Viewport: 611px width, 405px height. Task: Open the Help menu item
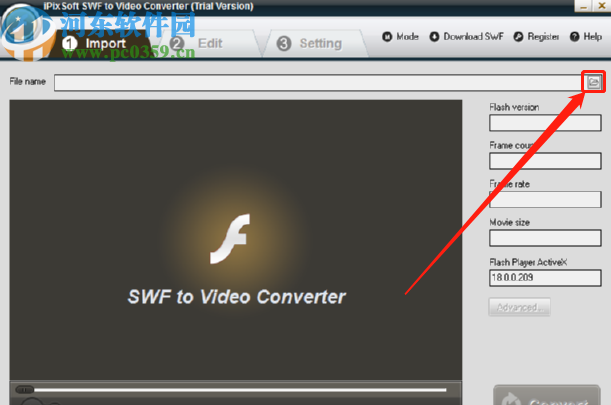pyautogui.click(x=586, y=37)
